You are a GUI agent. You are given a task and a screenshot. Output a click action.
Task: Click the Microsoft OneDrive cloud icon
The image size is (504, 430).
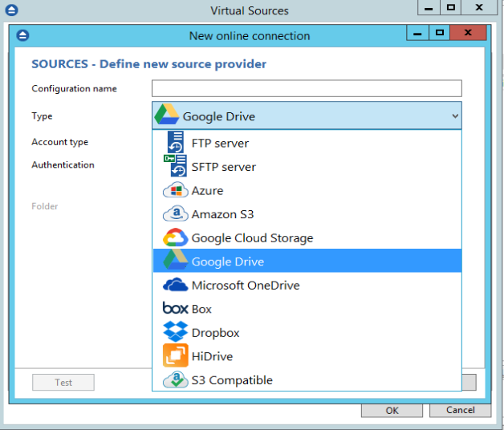coord(176,285)
